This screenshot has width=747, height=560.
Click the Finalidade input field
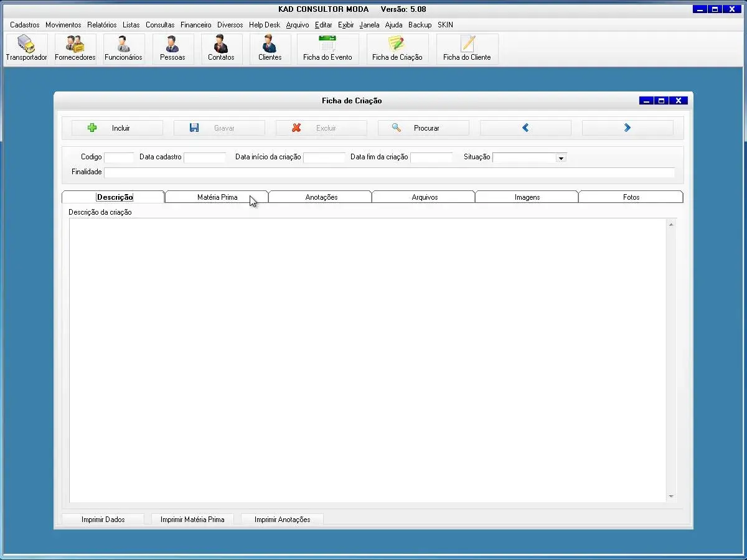click(389, 172)
